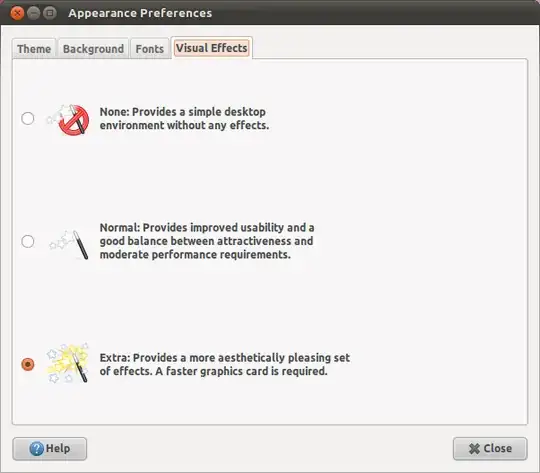
Task: Click the 'Extra: Provides a more aesthetically' description
Action: coord(225,364)
